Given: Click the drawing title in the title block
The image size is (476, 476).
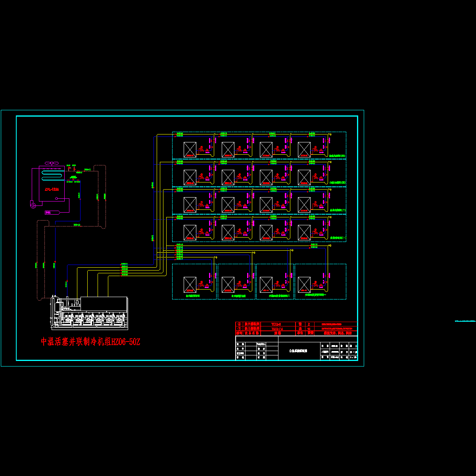Looking at the screenshot, I should point(298,351).
